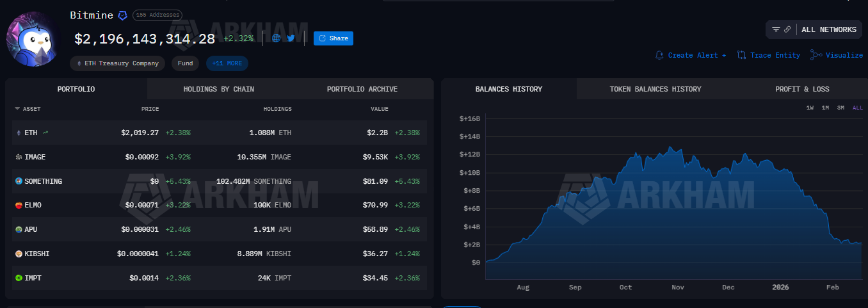
Task: Switch to the Profit & Loss tab
Action: (802, 89)
